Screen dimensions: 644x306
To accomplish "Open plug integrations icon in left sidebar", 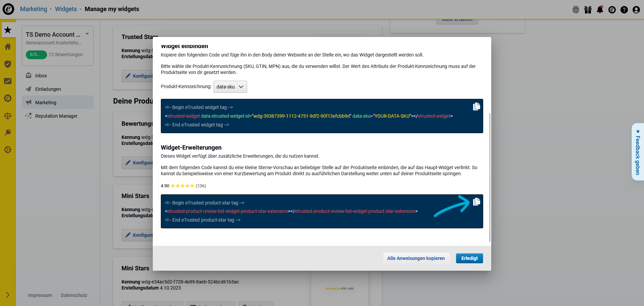I will 8,132.
